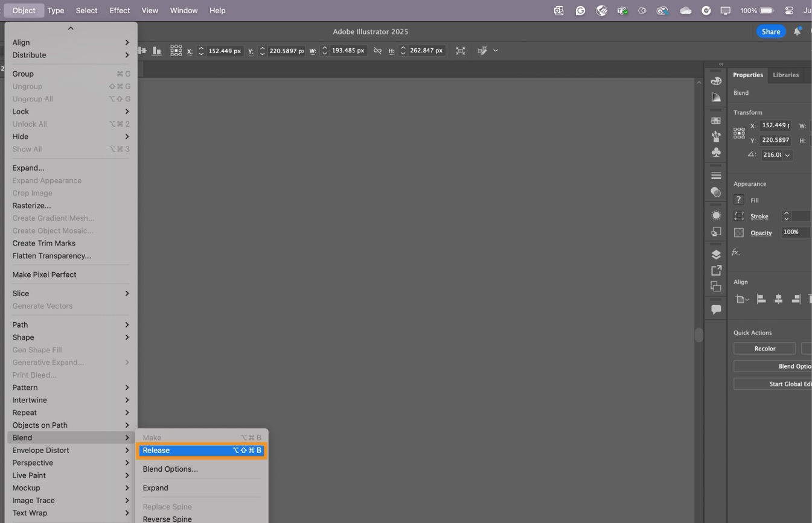Open the Color panel from the right dock
Viewport: 812px width, 523px height.
click(x=716, y=81)
